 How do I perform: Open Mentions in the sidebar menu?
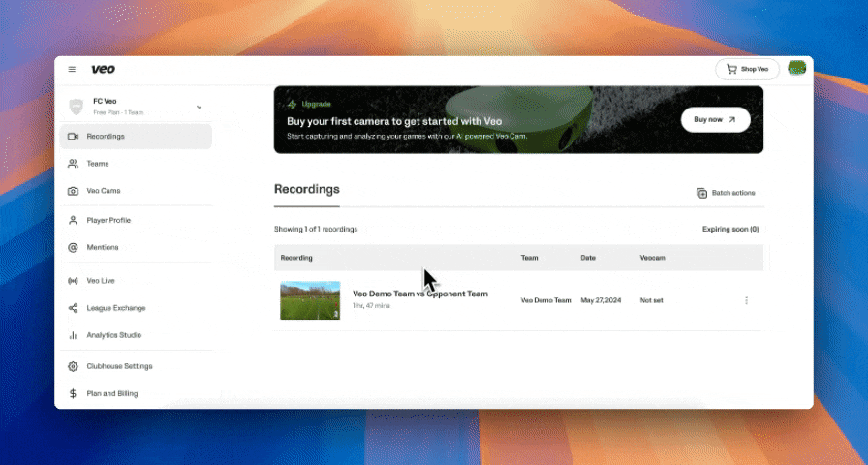[x=136, y=247]
